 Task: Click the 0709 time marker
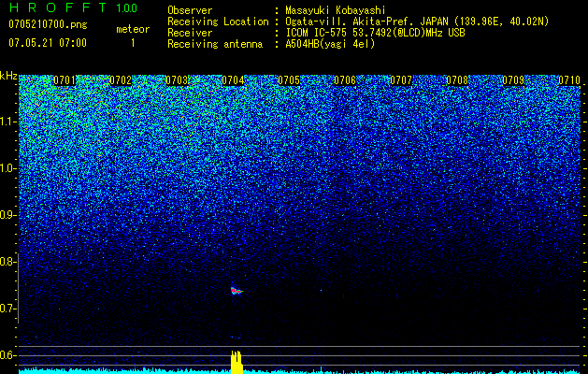click(513, 80)
